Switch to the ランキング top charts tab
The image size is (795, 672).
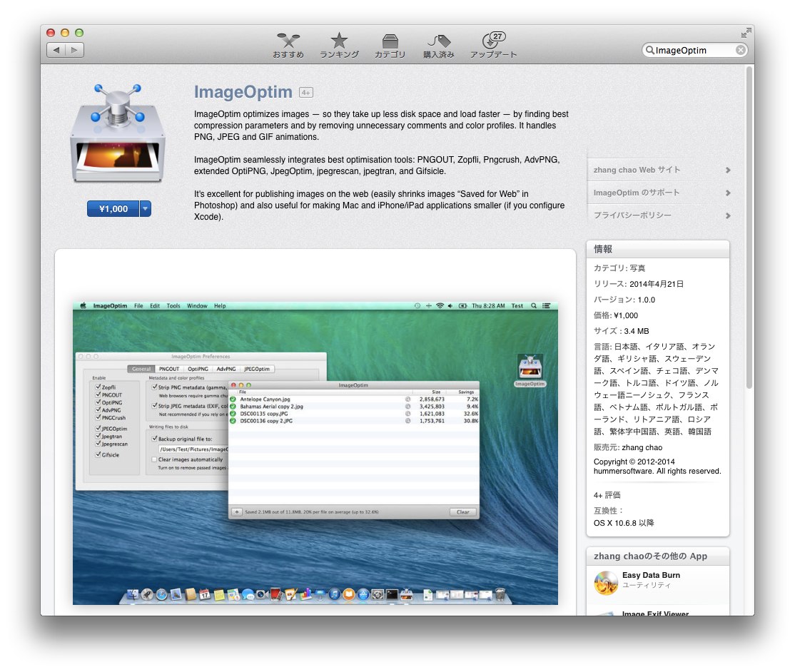tap(339, 45)
